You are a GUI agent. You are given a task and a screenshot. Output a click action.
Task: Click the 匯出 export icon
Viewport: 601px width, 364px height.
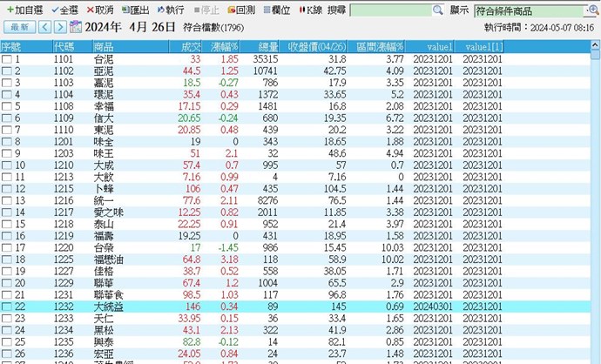coord(125,10)
